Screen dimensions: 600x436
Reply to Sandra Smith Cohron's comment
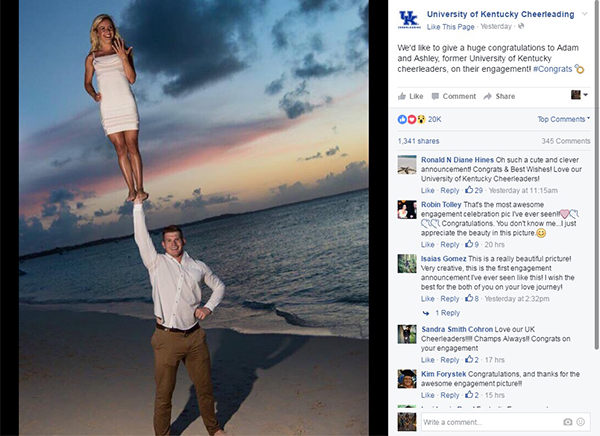(450, 359)
